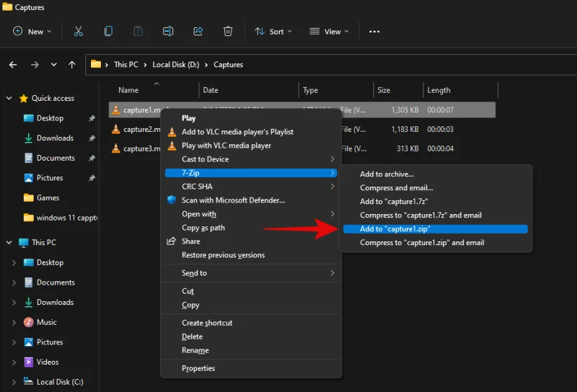Image resolution: width=577 pixels, height=392 pixels.
Task: Choose Scan with Microsoft Defender
Action: pyautogui.click(x=233, y=200)
